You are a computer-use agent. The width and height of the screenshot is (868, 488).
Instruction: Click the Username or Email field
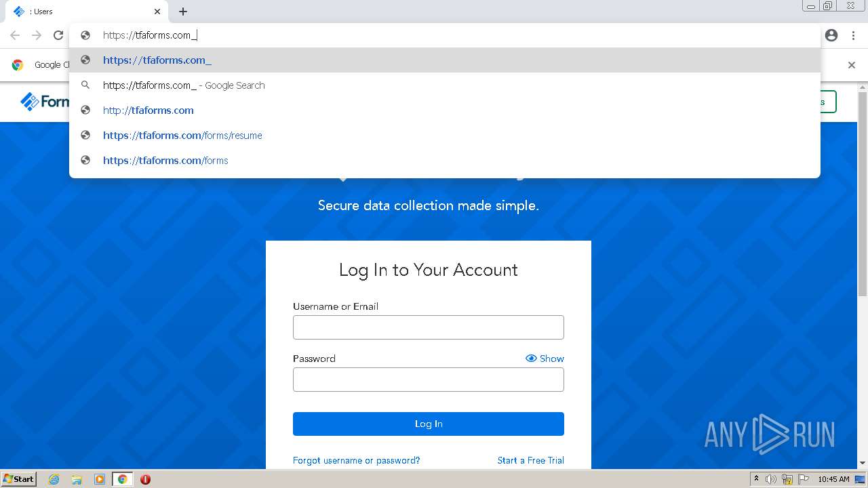click(429, 327)
